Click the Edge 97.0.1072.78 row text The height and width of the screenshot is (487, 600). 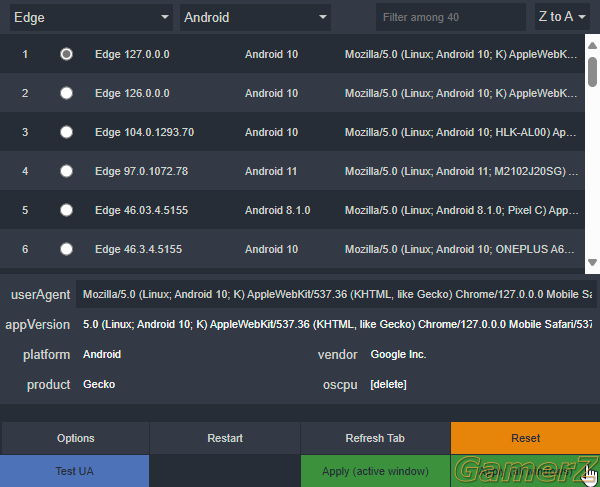coord(141,171)
